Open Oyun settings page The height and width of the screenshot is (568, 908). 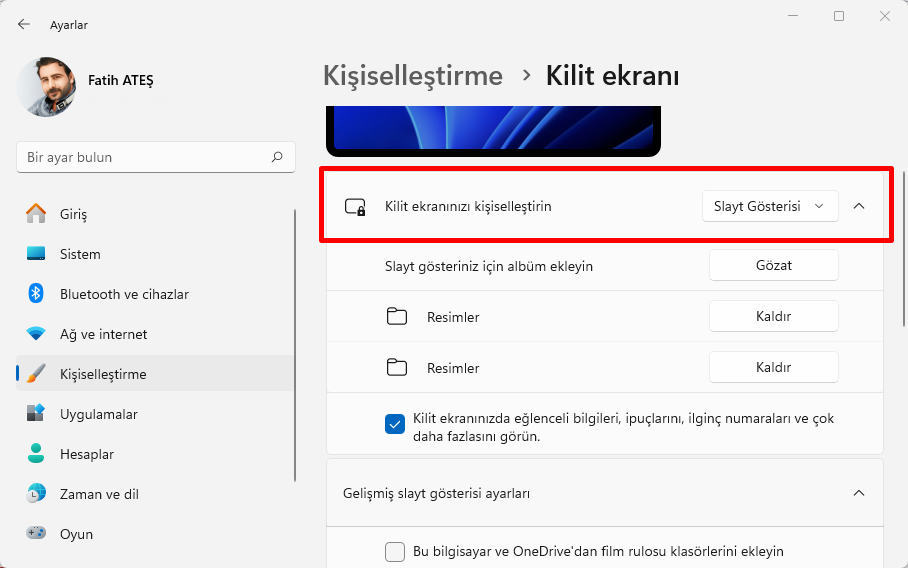(x=155, y=533)
